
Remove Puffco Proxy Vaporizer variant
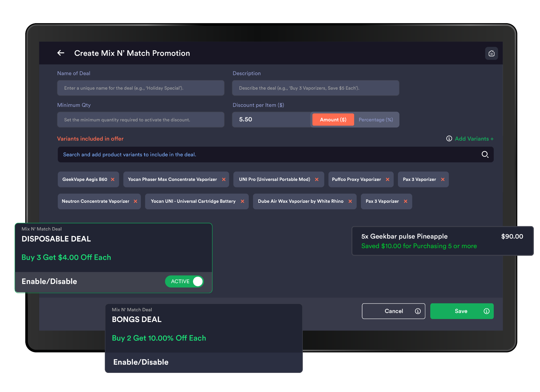388,179
